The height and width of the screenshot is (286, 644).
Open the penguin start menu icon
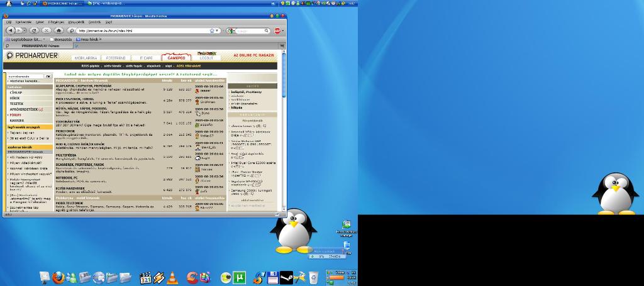click(x=9, y=3)
